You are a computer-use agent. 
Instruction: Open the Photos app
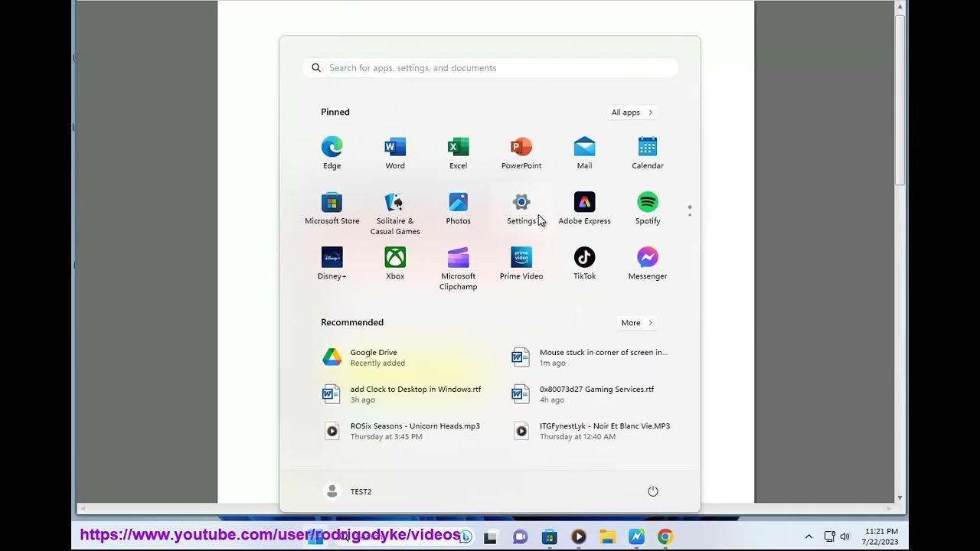point(458,208)
